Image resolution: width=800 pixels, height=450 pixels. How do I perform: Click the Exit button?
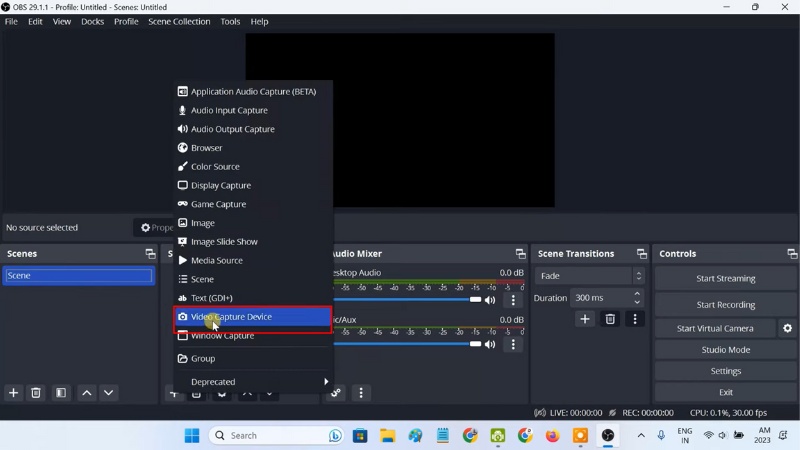(726, 393)
